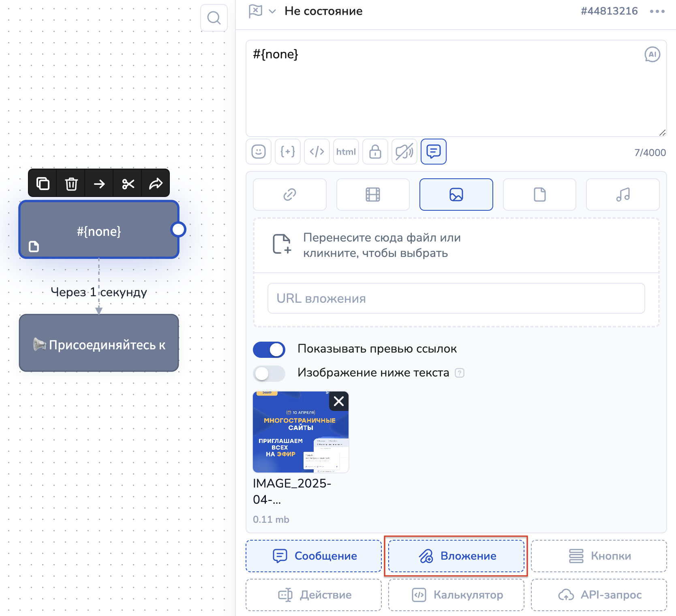Add a Кнопки block
676x616 pixels.
click(599, 556)
